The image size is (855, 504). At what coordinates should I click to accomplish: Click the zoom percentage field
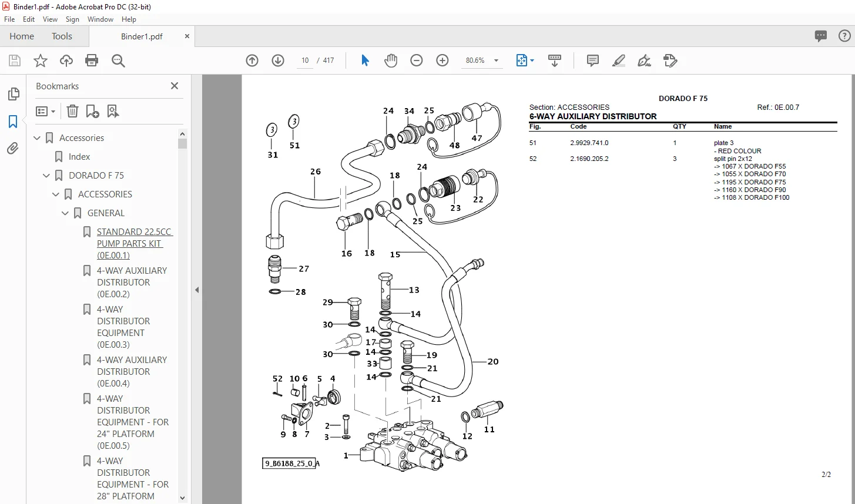coord(475,61)
